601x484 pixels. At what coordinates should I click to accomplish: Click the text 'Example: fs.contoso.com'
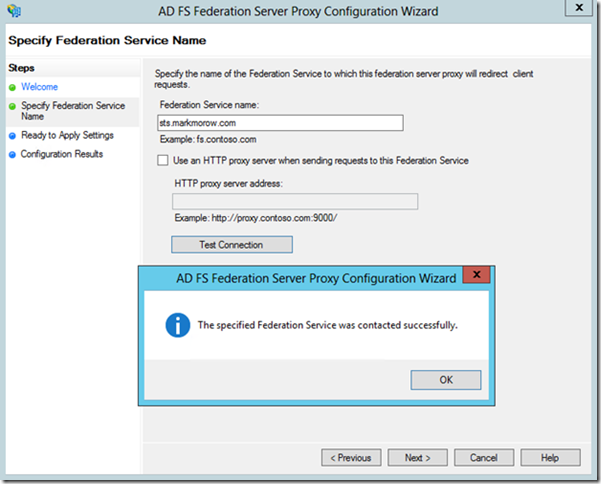click(208, 139)
